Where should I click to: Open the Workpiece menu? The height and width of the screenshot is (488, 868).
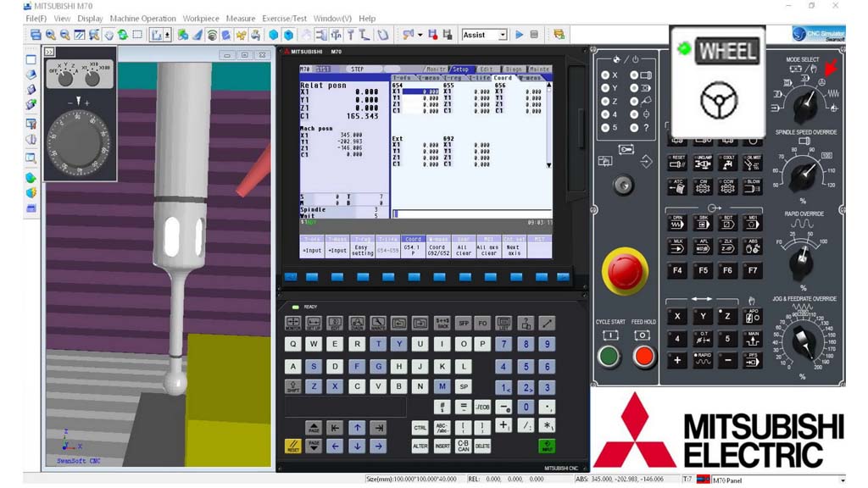click(201, 19)
